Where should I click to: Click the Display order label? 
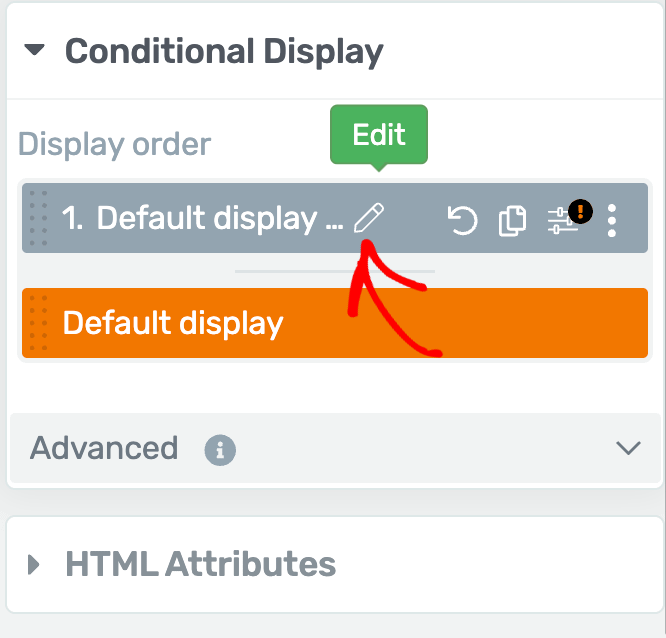pyautogui.click(x=114, y=144)
